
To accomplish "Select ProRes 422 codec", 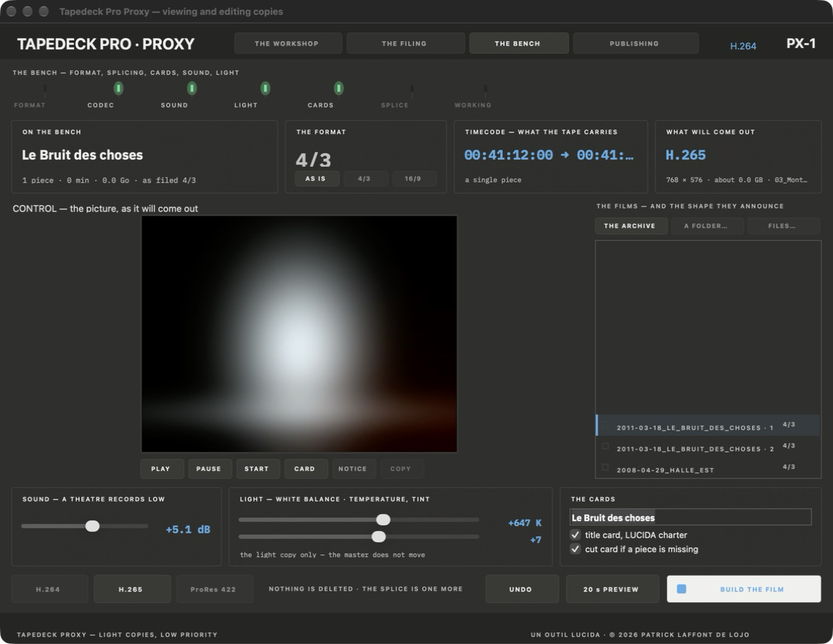I will click(214, 589).
